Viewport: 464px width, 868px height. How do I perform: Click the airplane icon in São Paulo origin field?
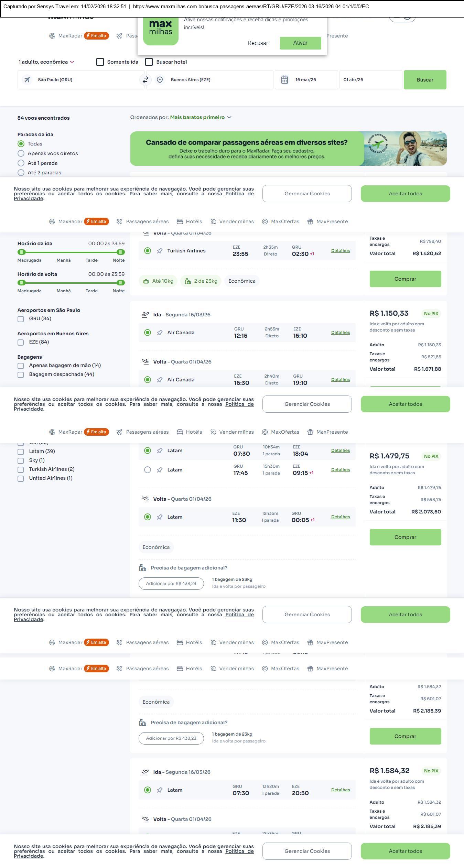pyautogui.click(x=27, y=80)
